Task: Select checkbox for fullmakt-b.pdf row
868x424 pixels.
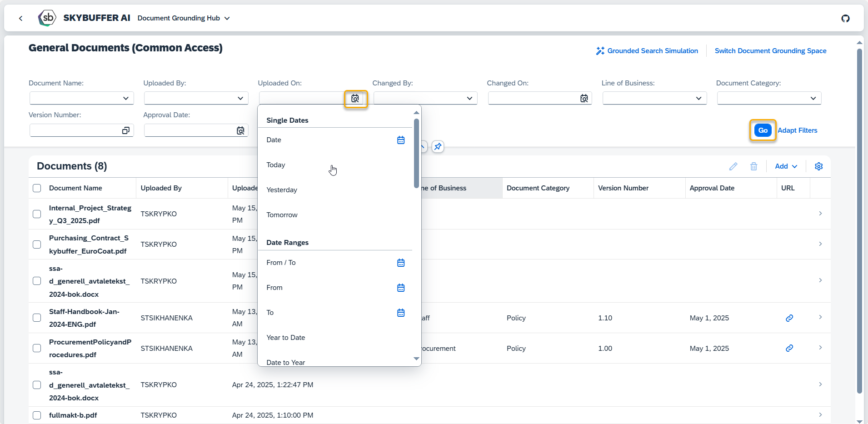Action: pyautogui.click(x=37, y=415)
